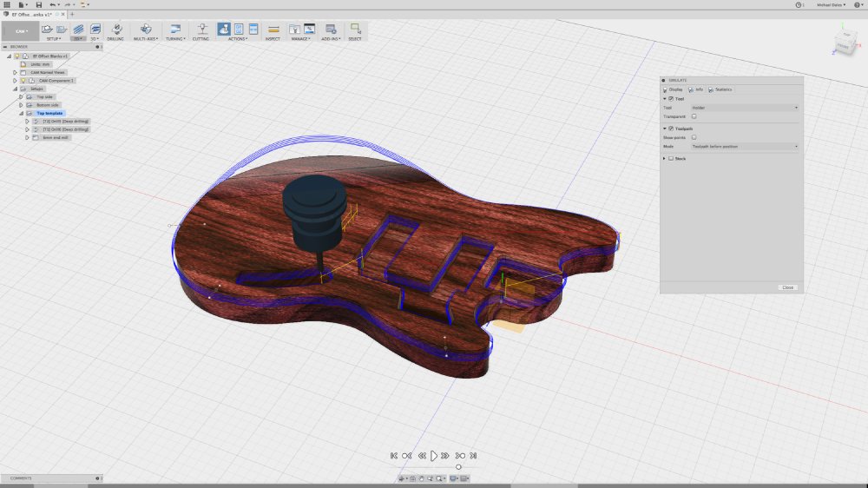This screenshot has width=868, height=488.
Task: Switch to the Info tab
Action: click(696, 89)
